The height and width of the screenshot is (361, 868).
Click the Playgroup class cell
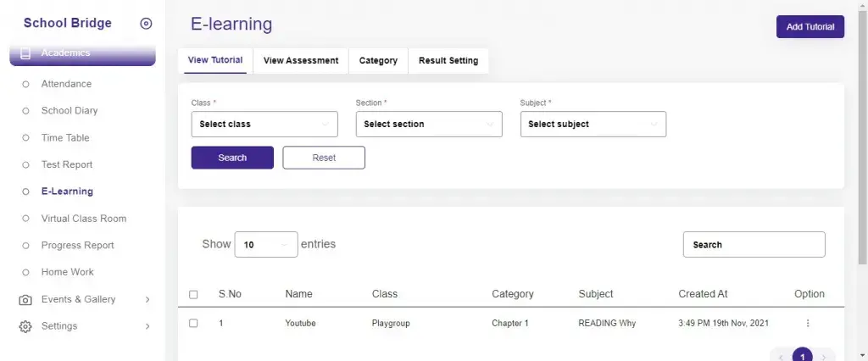tap(391, 323)
